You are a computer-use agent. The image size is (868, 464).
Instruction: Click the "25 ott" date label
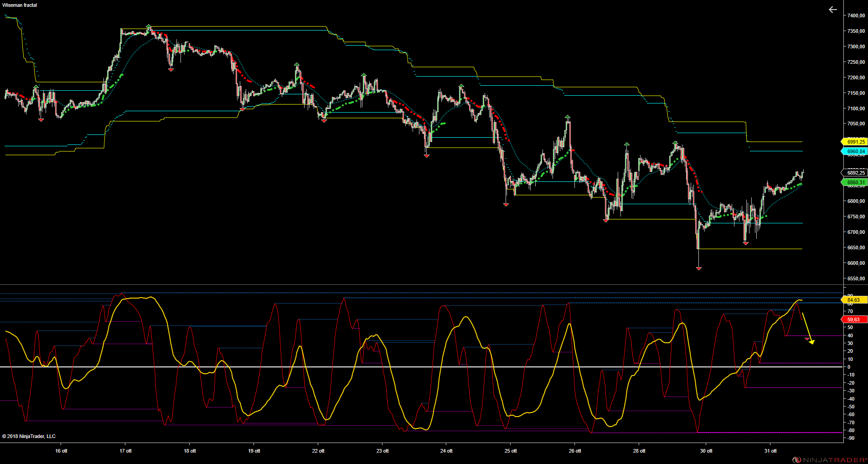(511, 451)
